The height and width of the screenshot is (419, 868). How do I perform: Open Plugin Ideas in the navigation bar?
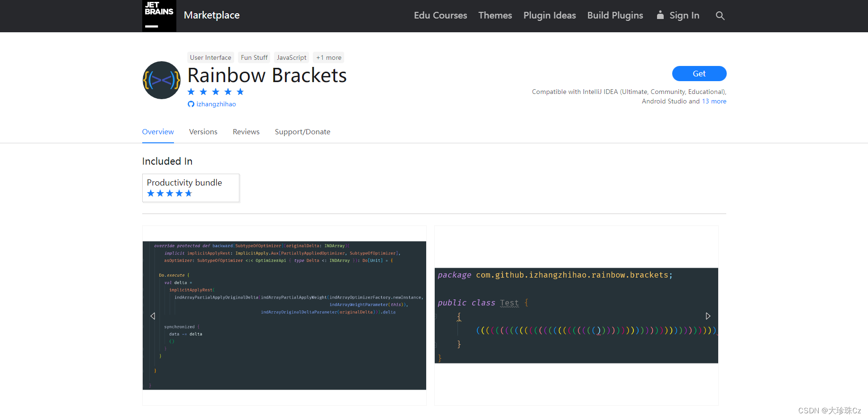[549, 16]
